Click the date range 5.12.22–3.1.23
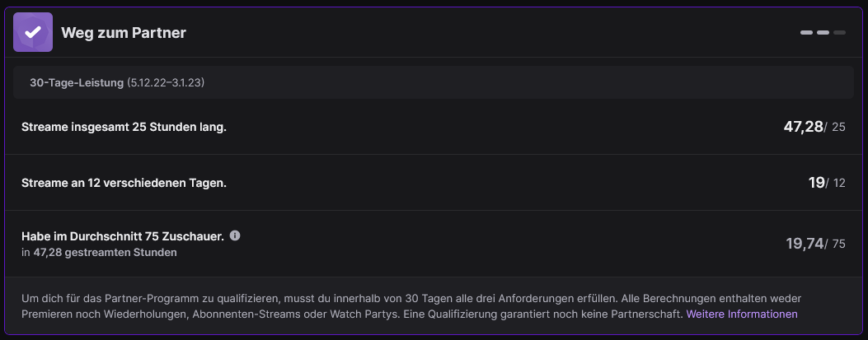868x340 pixels. point(166,83)
